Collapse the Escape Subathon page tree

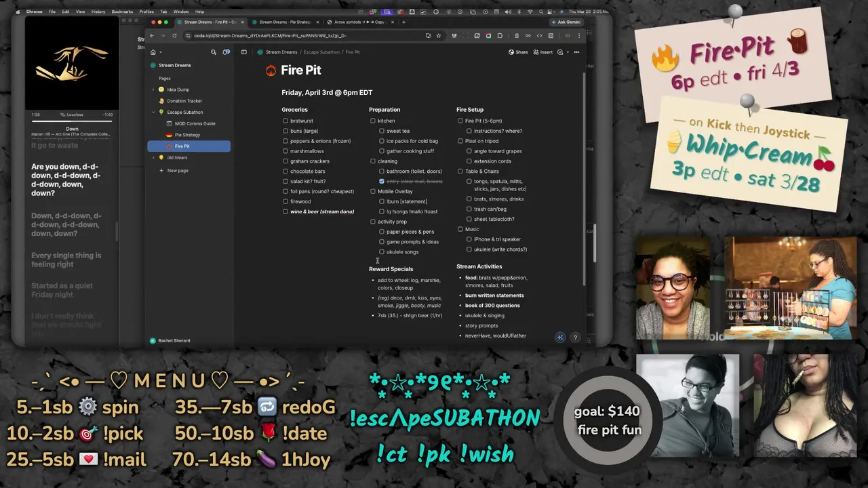point(153,112)
